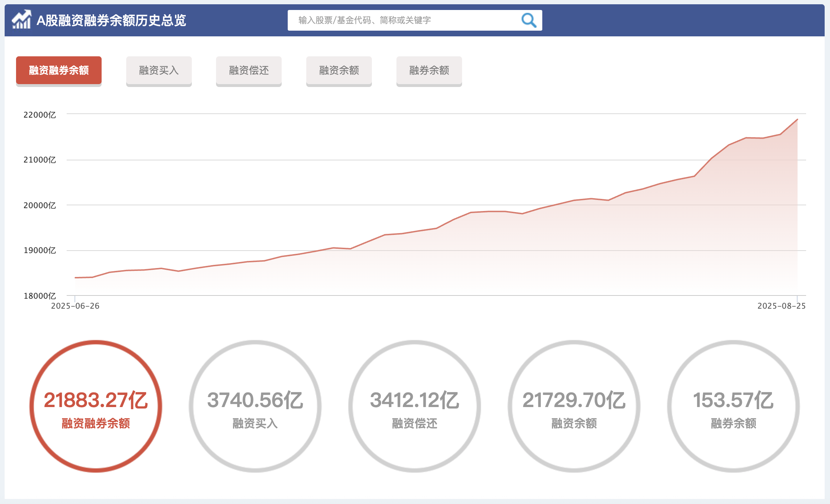Screen dimensions: 830x504
Task: Switch to the 融资余额 tab
Action: [339, 70]
